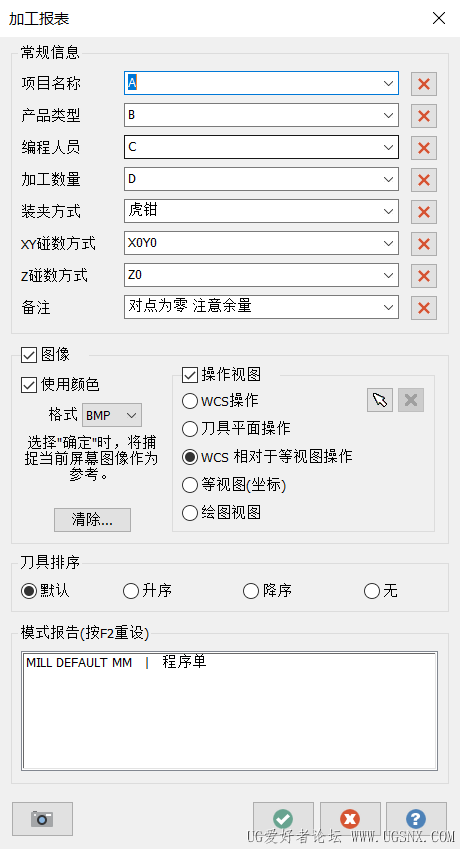Click the cursor pick icon in 操作视图
The width and height of the screenshot is (460, 849).
tap(380, 401)
